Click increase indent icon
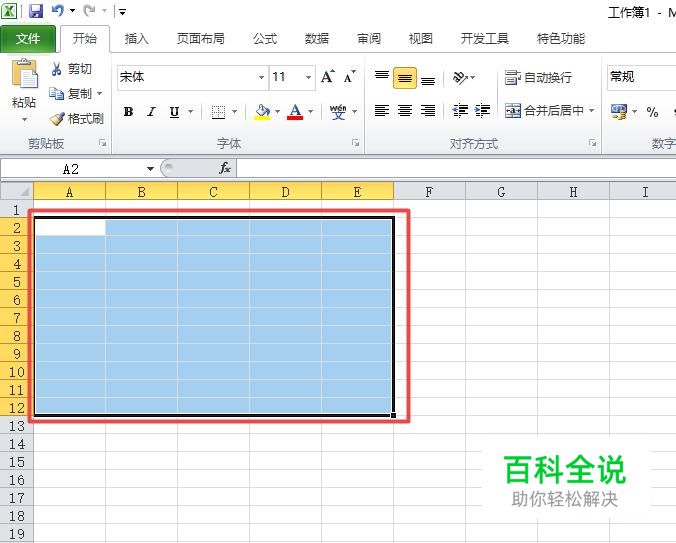 pyautogui.click(x=482, y=111)
